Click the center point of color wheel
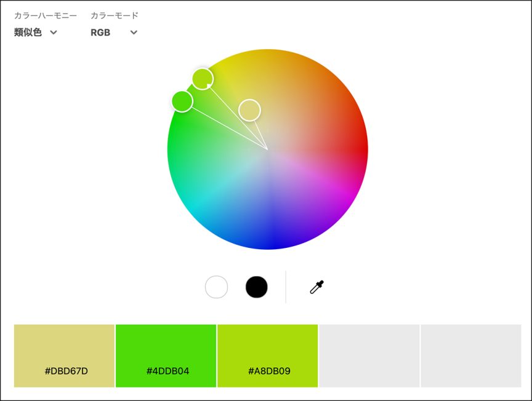 click(268, 149)
